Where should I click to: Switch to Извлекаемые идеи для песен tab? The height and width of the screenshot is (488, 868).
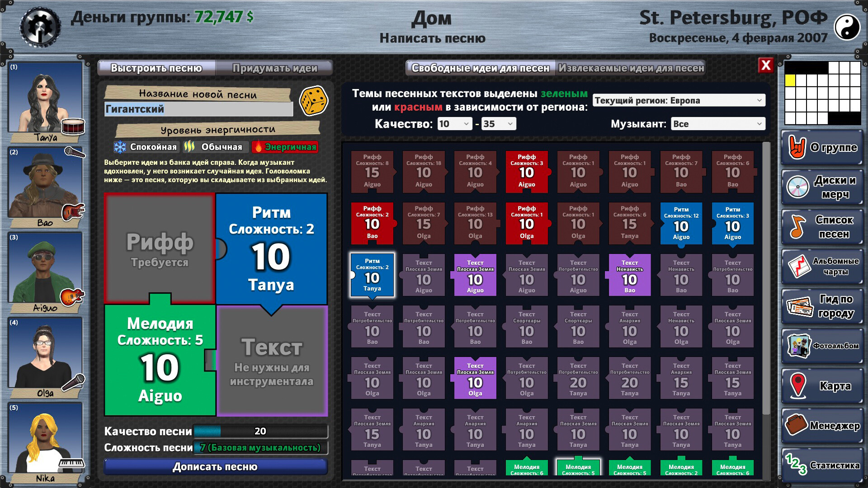point(631,68)
